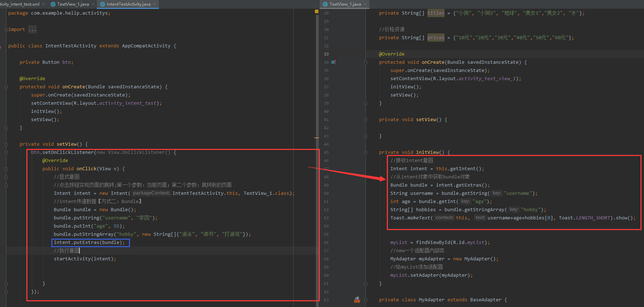Click the 'bundle.putString' username line

click(x=105, y=218)
